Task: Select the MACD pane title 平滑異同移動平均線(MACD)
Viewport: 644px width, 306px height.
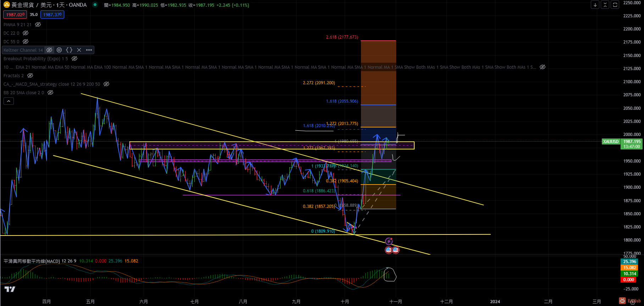Action: point(32,261)
